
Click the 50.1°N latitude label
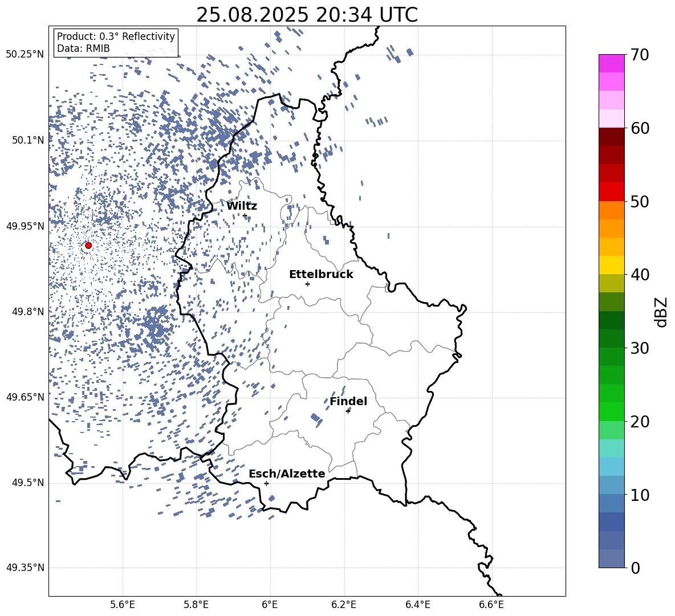[x=28, y=140]
